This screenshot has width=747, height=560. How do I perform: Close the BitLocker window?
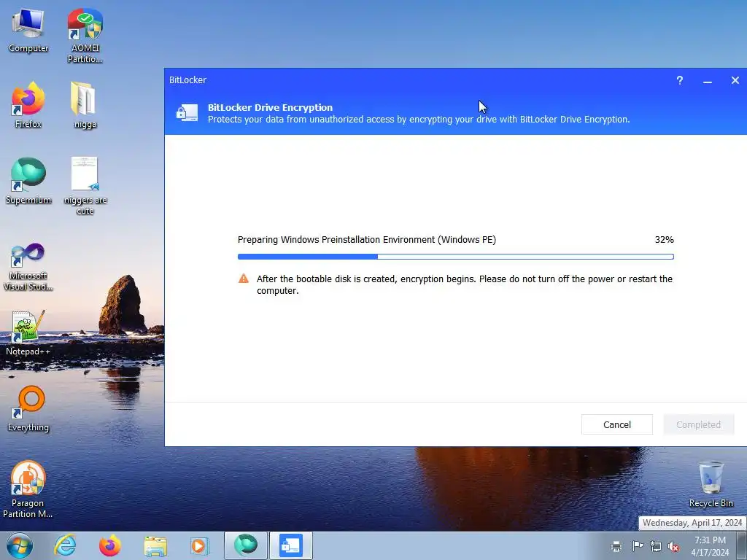735,80
